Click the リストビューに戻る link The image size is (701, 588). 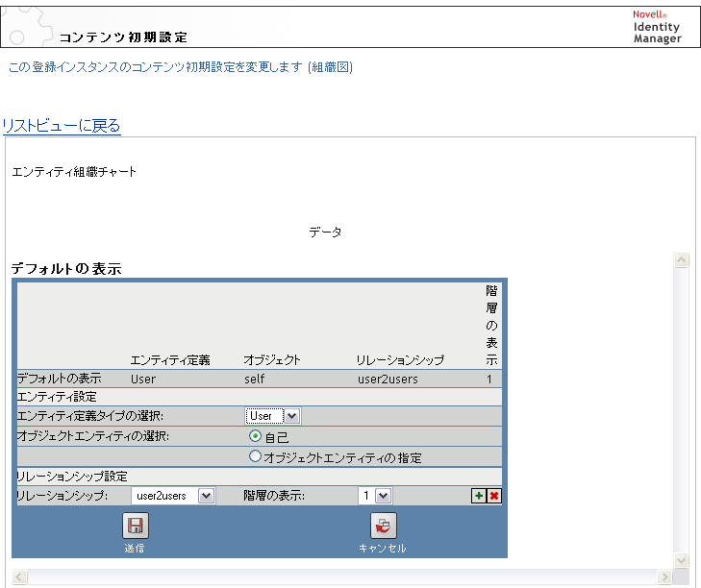pyautogui.click(x=62, y=126)
